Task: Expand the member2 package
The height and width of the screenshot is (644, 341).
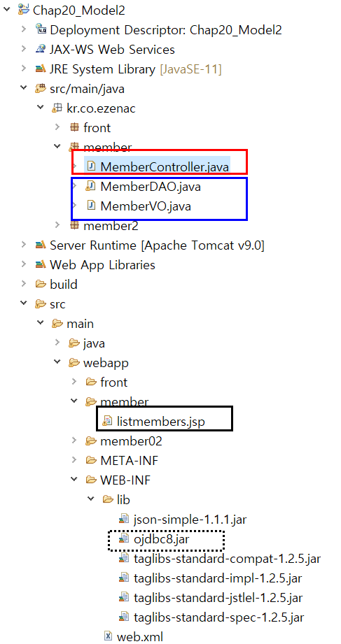Action: (57, 225)
